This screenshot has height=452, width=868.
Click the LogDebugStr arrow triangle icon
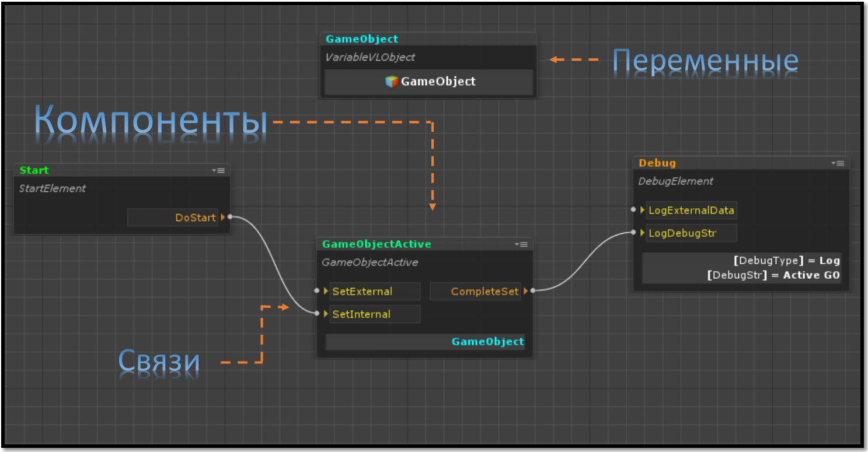[x=643, y=233]
